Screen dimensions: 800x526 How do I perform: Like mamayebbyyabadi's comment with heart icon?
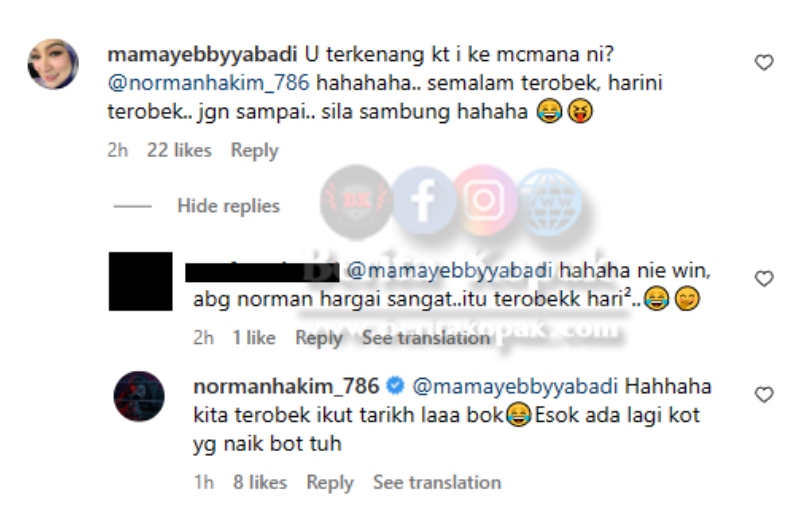764,63
